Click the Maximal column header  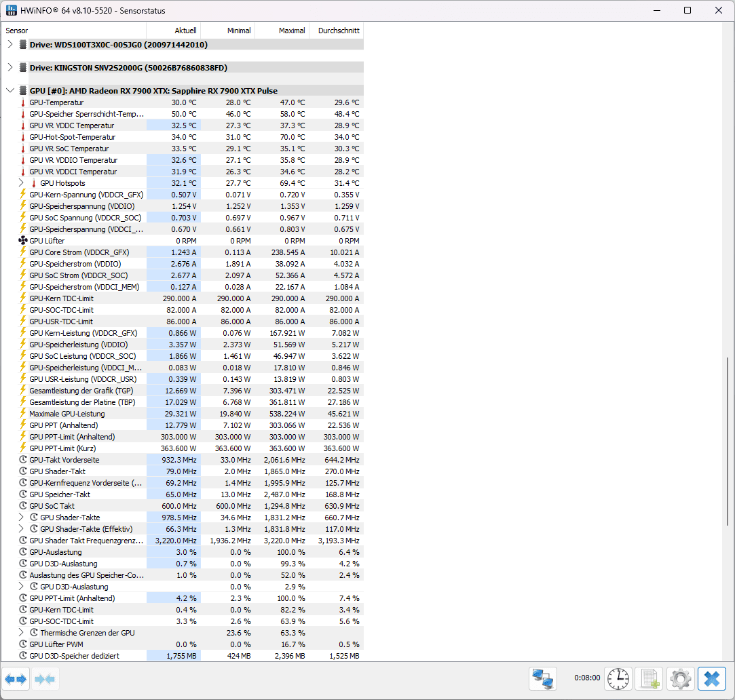coord(282,31)
